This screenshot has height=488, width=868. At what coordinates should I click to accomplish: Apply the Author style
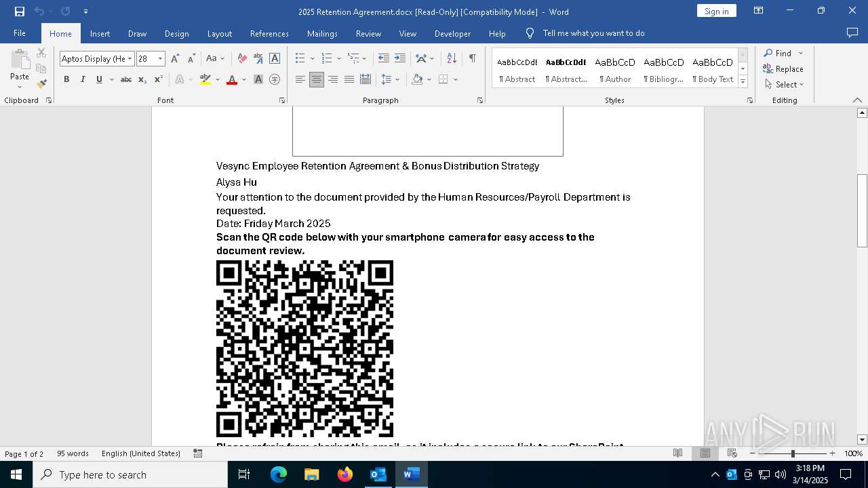coord(615,70)
